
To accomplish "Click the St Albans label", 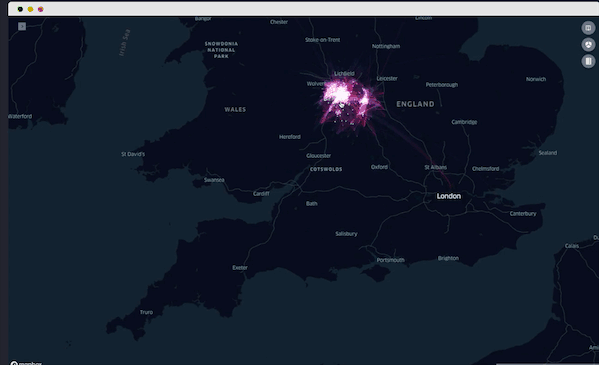I will 435,167.
